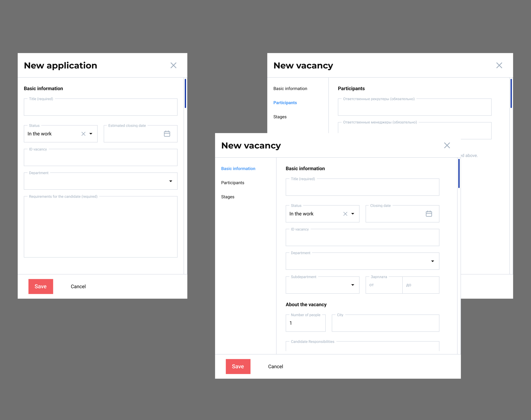This screenshot has width=531, height=420.
Task: Expand Department dropdown in New vacancy
Action: (432, 261)
